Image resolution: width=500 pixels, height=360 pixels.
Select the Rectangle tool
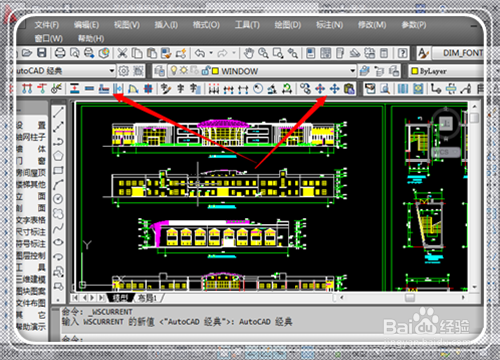pyautogui.click(x=58, y=170)
